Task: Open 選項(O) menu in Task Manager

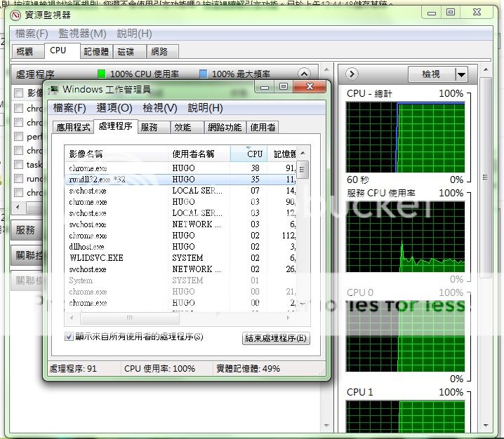Action: point(114,108)
